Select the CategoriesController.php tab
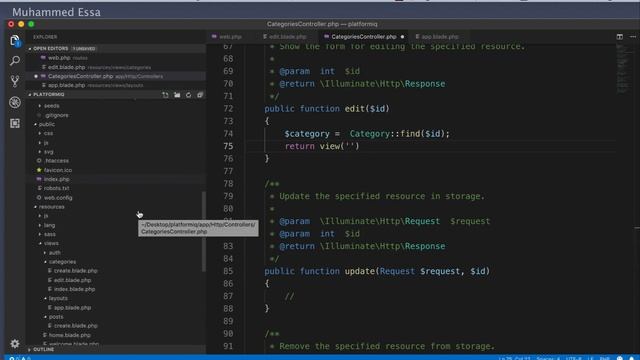The height and width of the screenshot is (360, 640). coord(363,37)
